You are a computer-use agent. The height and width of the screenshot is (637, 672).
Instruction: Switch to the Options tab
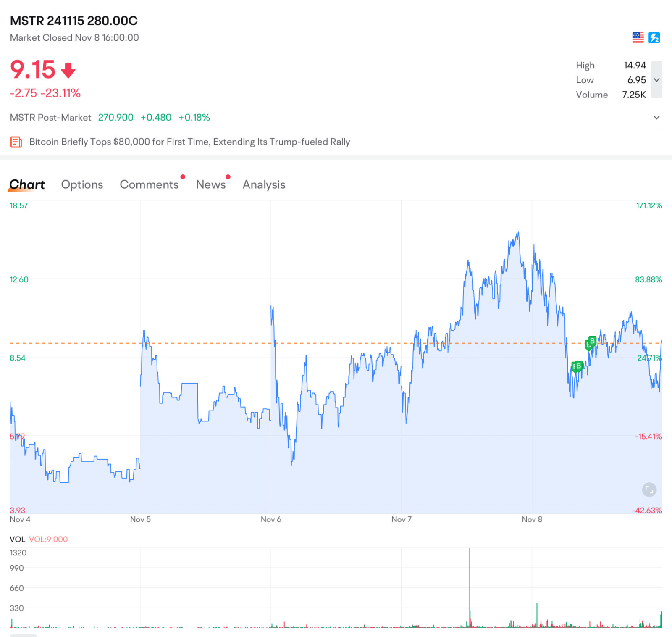(x=82, y=184)
